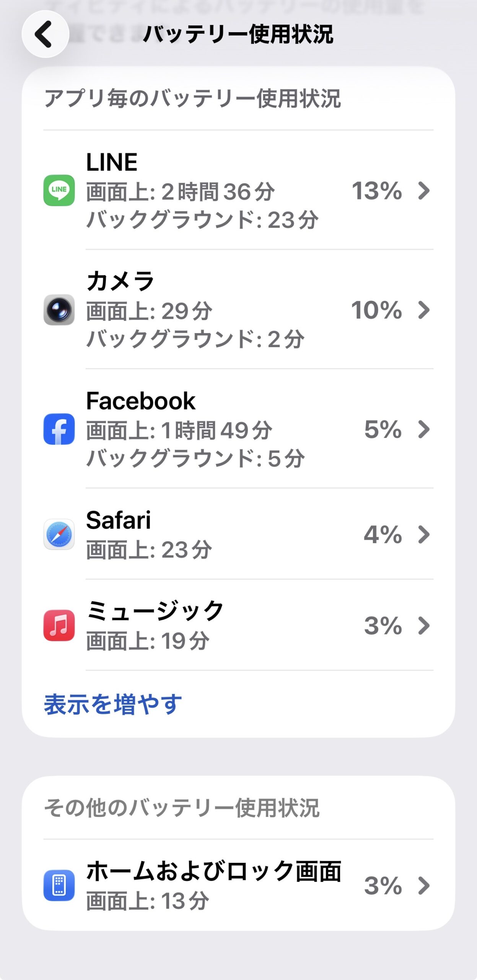Tap the Safari compass icon
The image size is (477, 980).
tap(59, 534)
